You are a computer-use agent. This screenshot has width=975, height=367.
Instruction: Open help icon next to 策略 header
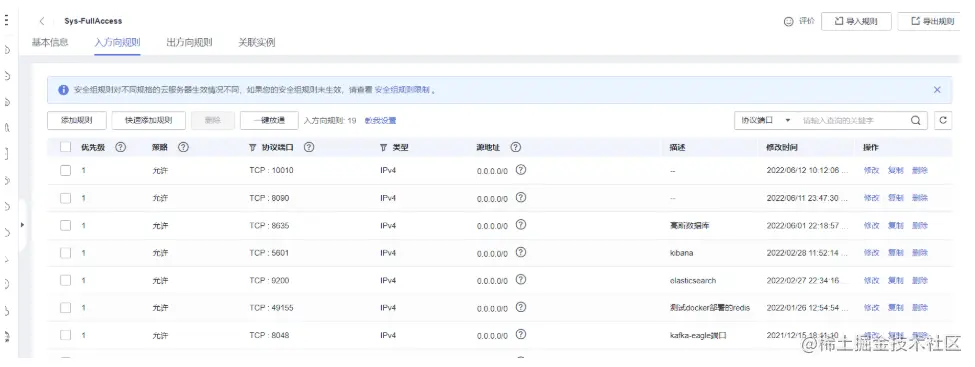click(x=183, y=147)
